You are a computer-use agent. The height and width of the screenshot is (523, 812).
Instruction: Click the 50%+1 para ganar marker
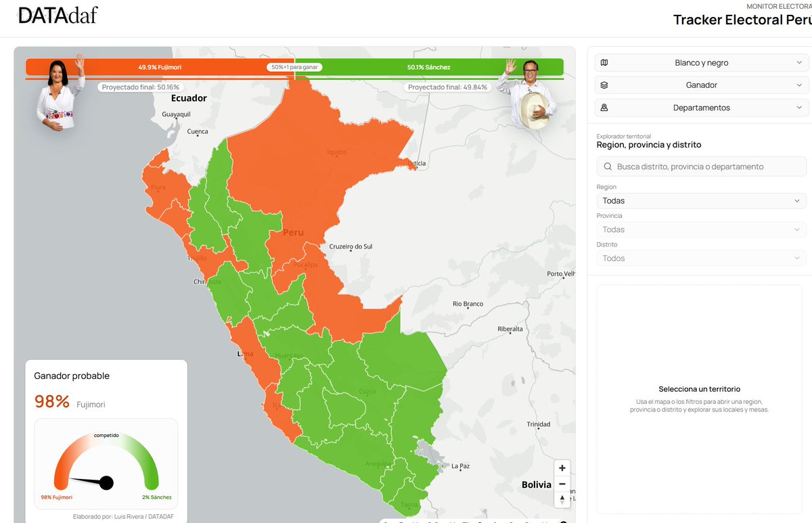tap(294, 68)
